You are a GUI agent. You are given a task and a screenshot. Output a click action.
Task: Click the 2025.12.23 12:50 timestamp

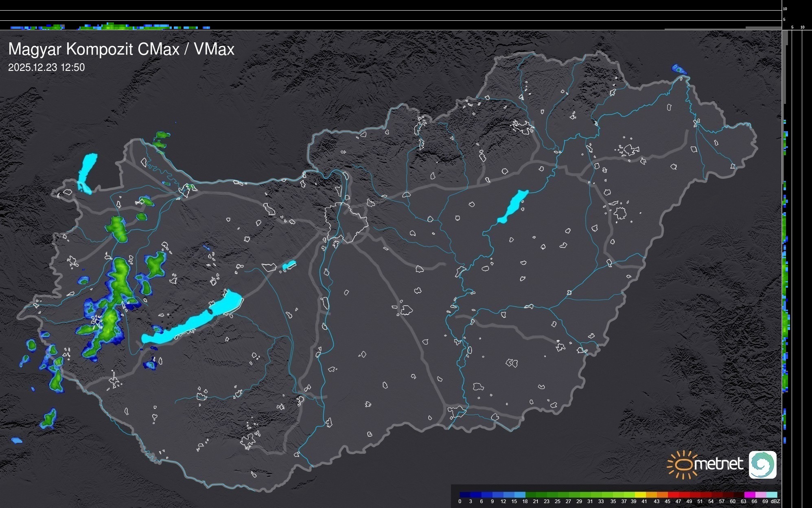click(46, 67)
